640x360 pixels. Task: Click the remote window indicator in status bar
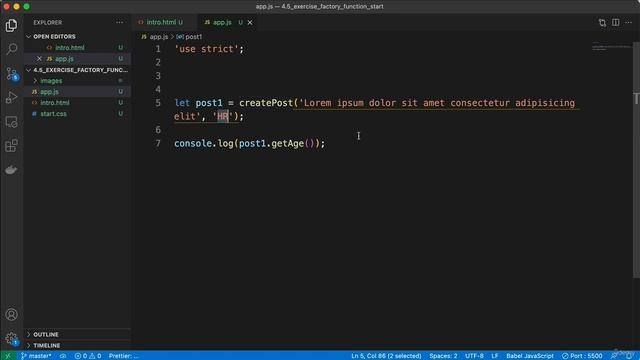point(8,356)
